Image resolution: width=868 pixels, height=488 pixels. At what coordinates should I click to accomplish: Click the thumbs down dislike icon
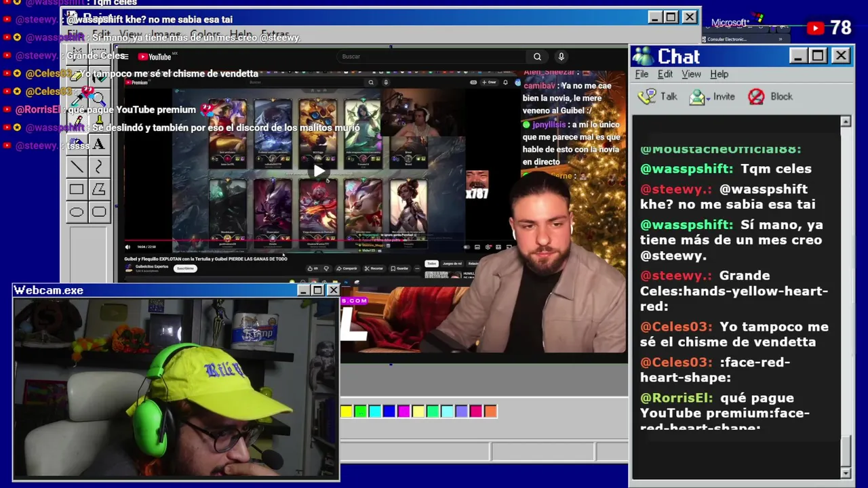coord(326,268)
